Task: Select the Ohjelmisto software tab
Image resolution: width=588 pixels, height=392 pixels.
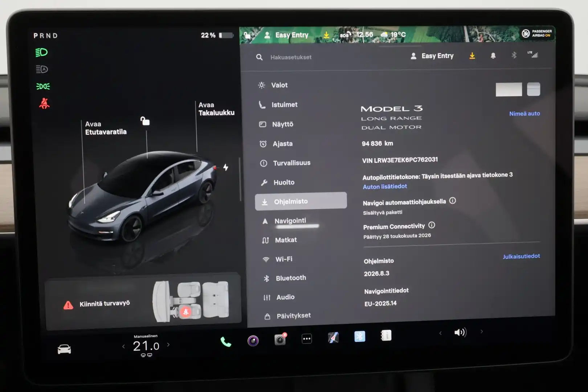Action: coord(301,201)
